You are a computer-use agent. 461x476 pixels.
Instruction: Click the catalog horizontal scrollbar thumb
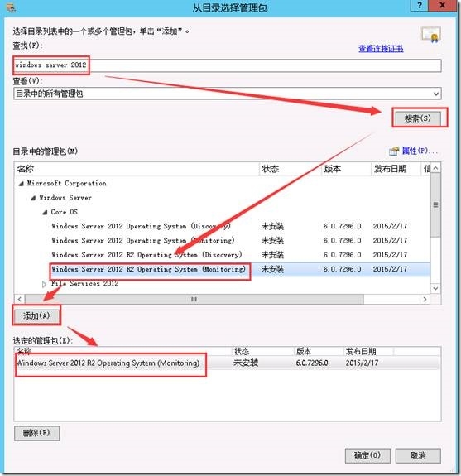[194, 300]
